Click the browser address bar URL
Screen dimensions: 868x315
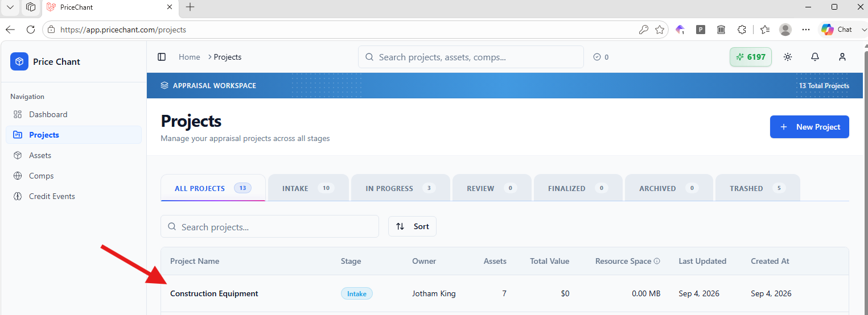coord(123,30)
